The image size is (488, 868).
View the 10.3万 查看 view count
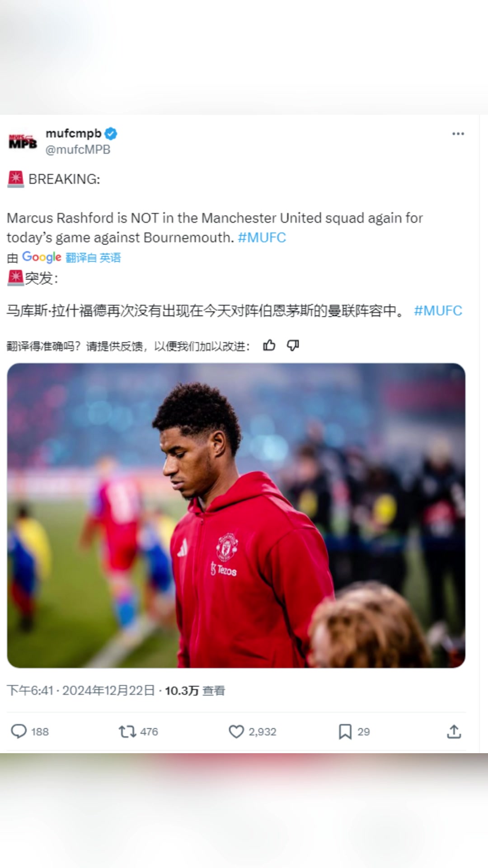(195, 691)
